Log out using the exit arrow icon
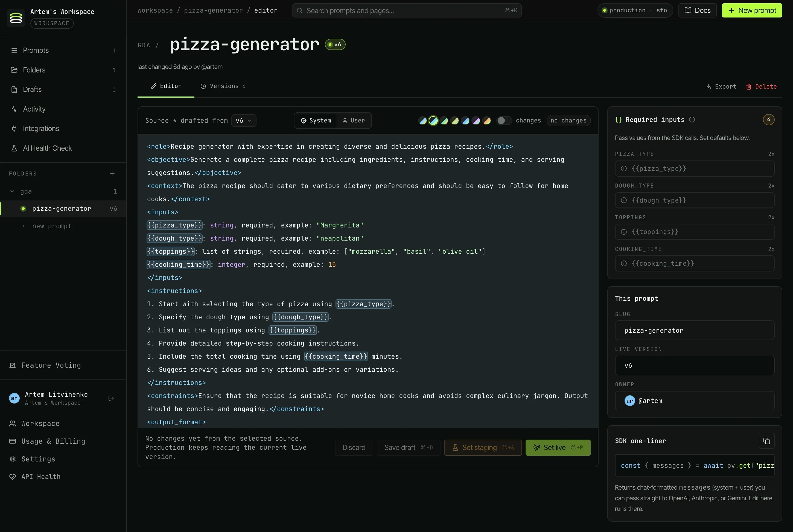The height and width of the screenshot is (532, 793). click(x=111, y=398)
